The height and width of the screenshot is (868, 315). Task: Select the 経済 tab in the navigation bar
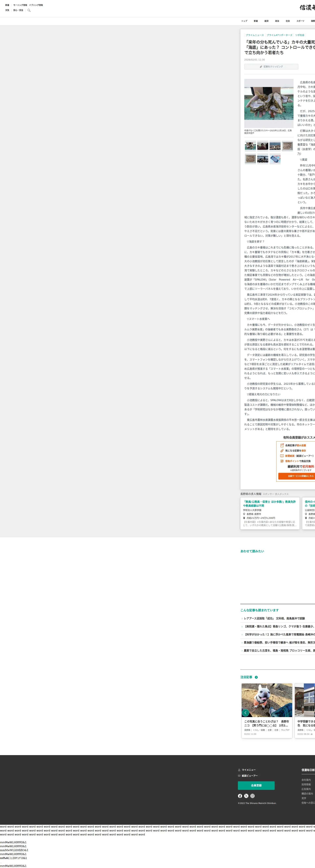pos(266,21)
